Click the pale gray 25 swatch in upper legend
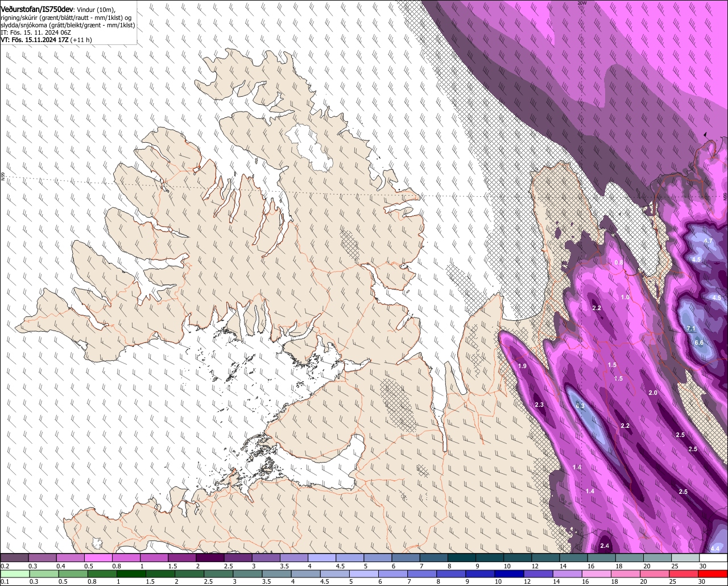This screenshot has width=728, height=586. click(x=685, y=558)
